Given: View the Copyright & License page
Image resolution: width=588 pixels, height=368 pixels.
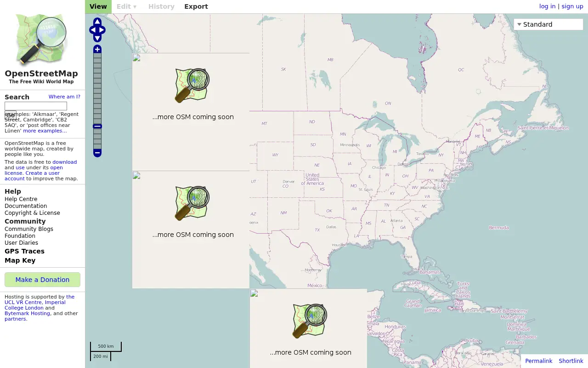Looking at the screenshot, I should tap(32, 213).
